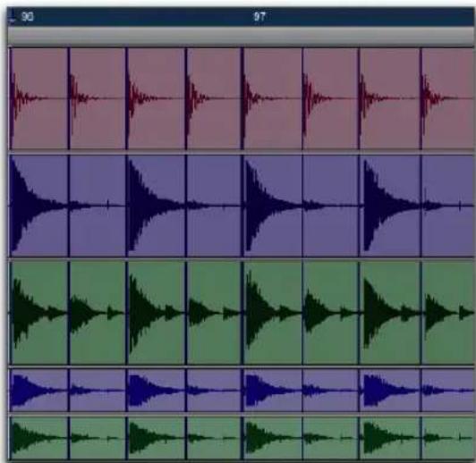Select the tall blue track clip starting at bar 96

click(38, 206)
